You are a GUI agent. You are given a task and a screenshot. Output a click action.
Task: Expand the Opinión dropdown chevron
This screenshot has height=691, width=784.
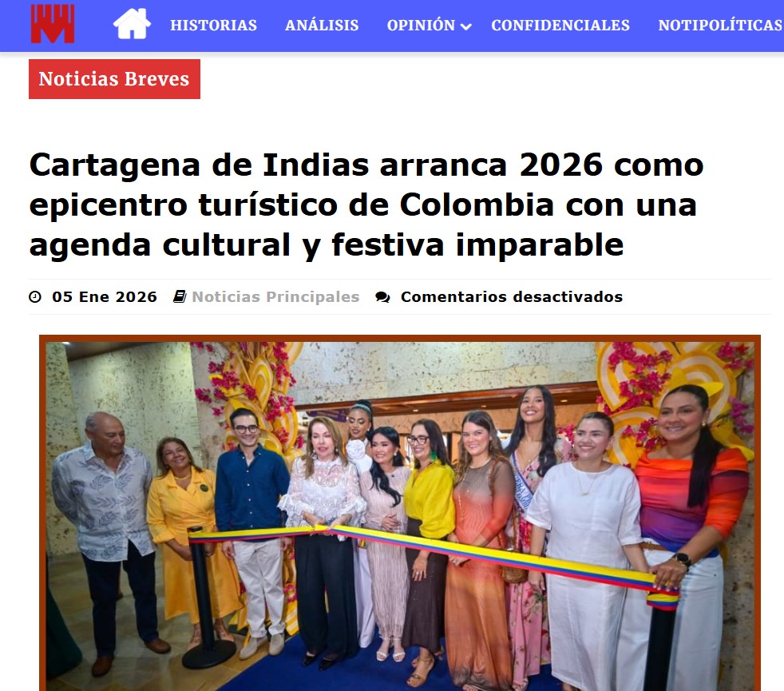465,26
